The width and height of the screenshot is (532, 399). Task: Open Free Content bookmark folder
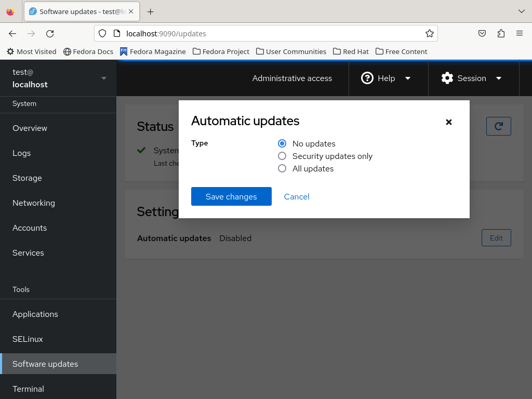402,51
